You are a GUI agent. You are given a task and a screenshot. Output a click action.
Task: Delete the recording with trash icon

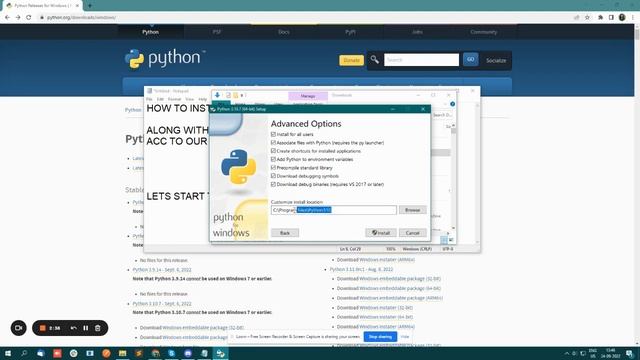[98, 328]
